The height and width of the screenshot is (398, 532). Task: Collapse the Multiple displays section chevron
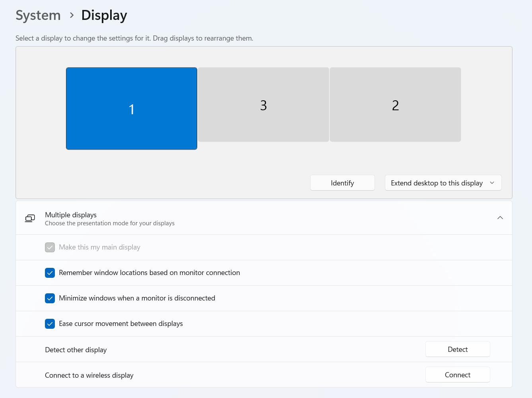pos(500,218)
